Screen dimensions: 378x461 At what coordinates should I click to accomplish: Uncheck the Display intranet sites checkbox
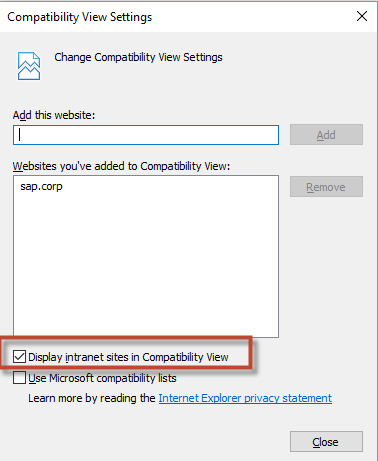(x=19, y=356)
